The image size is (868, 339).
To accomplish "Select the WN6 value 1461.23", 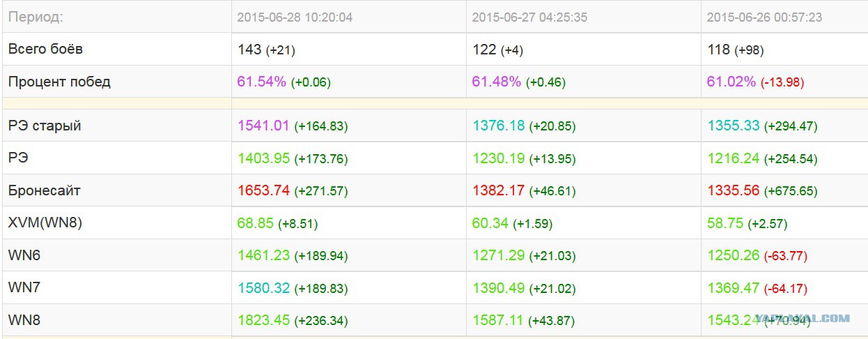I will (263, 255).
